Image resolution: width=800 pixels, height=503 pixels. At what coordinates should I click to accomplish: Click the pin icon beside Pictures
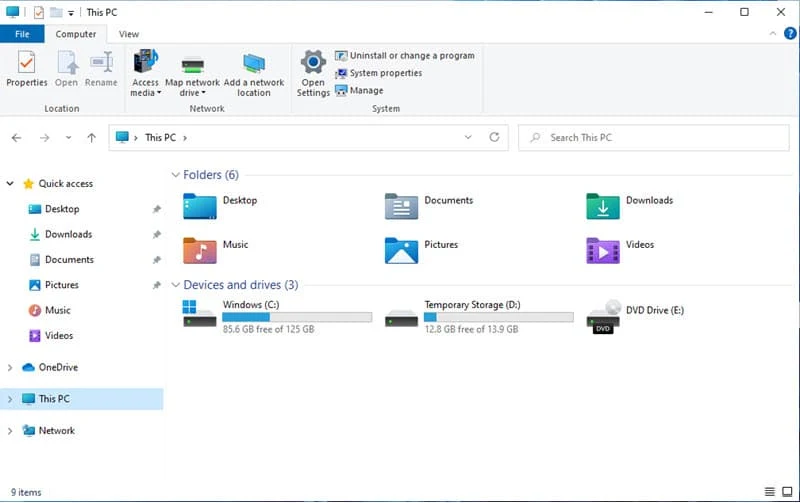coord(157,285)
